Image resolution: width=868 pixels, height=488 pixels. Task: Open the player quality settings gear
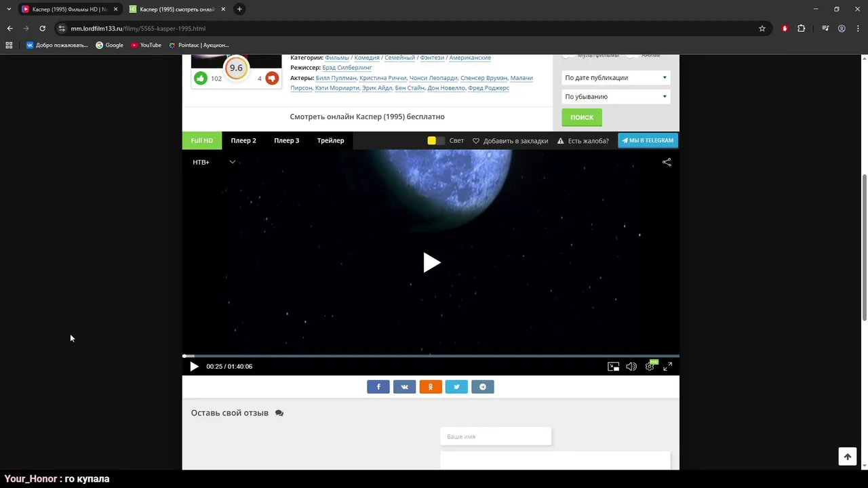click(650, 367)
